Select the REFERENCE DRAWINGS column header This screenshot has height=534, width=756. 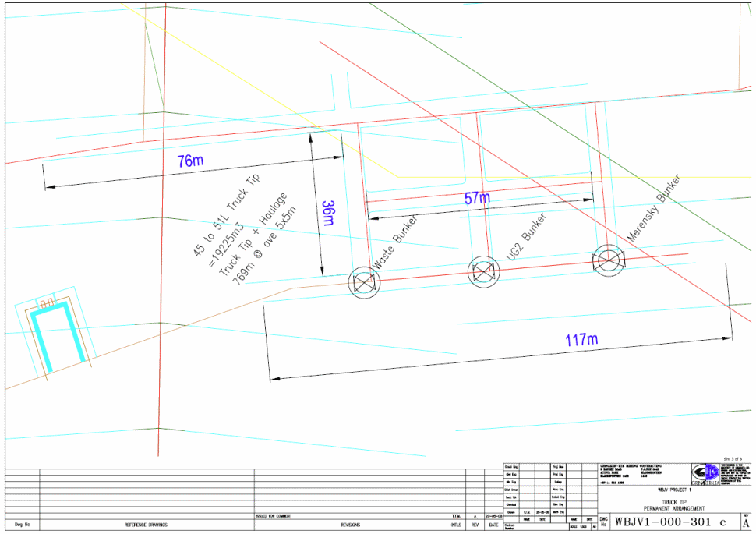click(147, 525)
